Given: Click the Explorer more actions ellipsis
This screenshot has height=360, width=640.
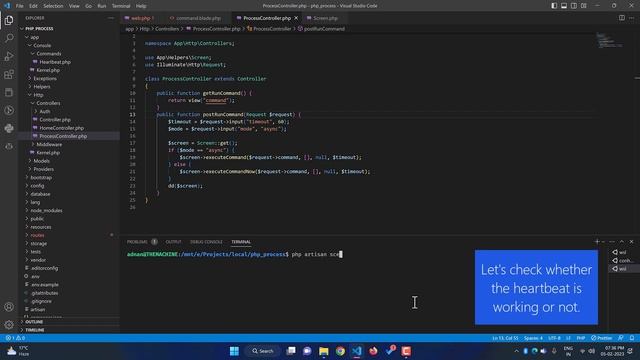Looking at the screenshot, I should pos(111,18).
